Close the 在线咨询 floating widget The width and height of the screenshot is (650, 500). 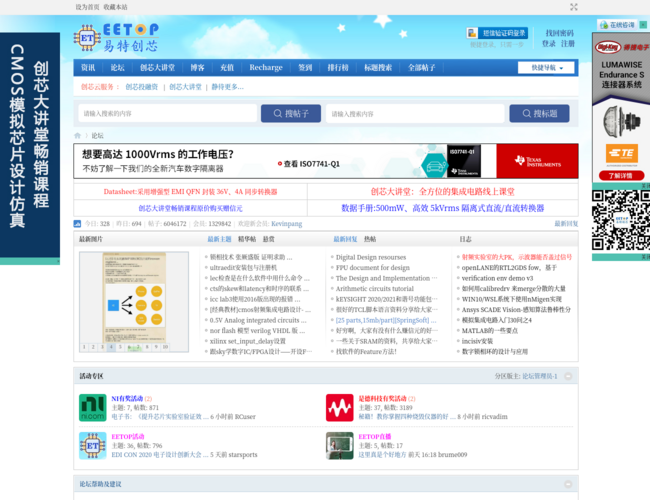643,25
